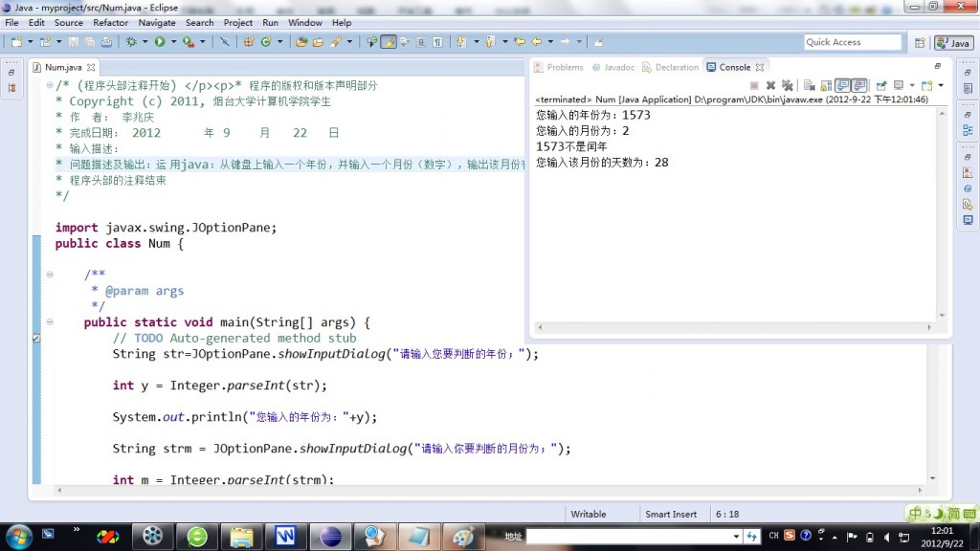Navigate Back with the yellow arrow
This screenshot has width=980, height=551.
point(537,42)
